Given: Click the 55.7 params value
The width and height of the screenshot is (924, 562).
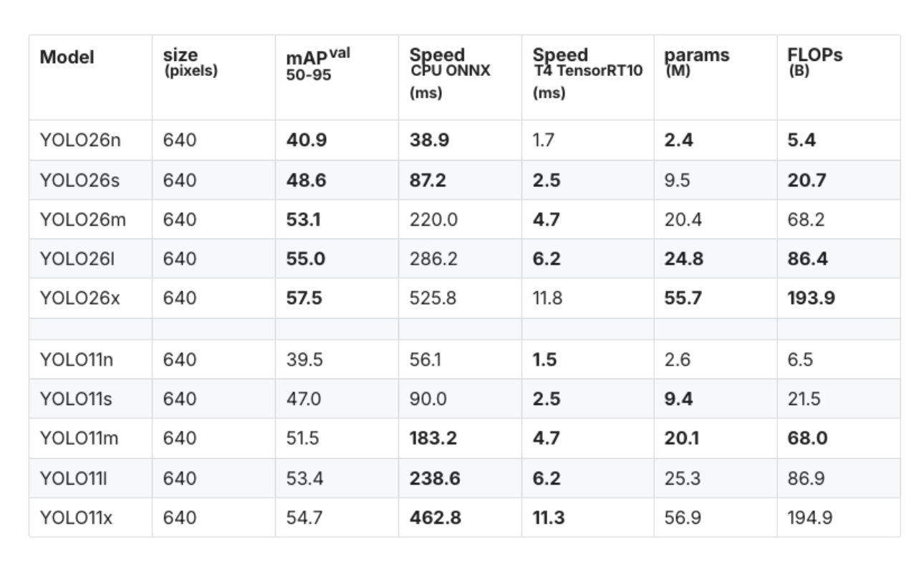Looking at the screenshot, I should coord(681,298).
